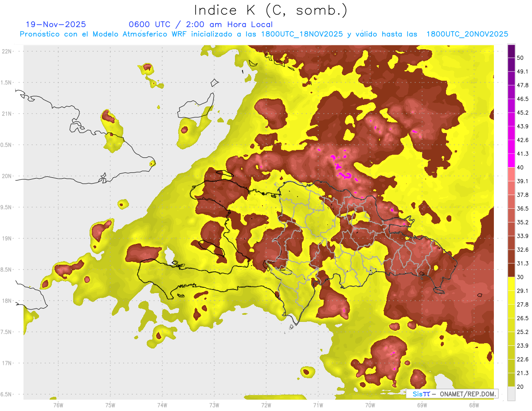Click the legend value "32.6"
Image resolution: width=532 pixels, height=411 pixels.
pos(522,250)
